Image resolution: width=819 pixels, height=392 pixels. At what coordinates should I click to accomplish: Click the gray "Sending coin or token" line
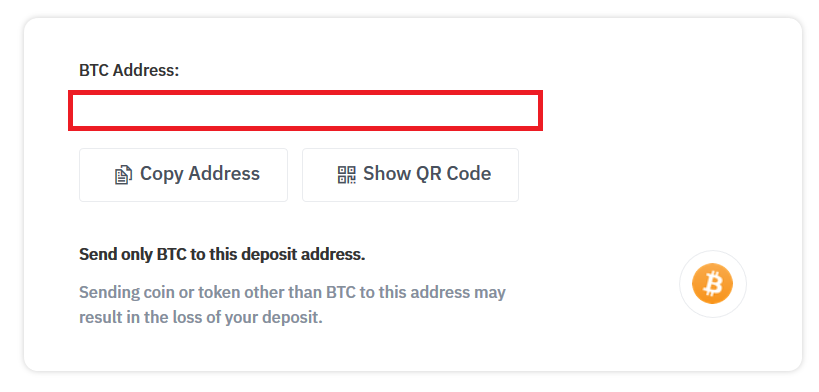292,292
